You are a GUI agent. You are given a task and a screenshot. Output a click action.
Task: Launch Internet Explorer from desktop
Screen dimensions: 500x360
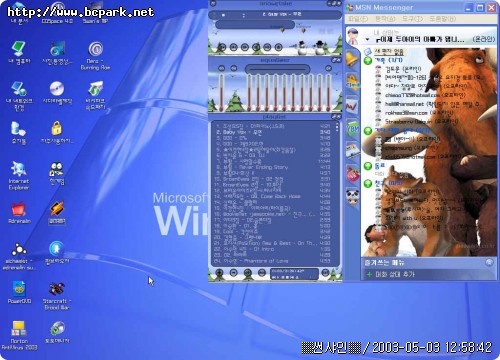click(19, 176)
